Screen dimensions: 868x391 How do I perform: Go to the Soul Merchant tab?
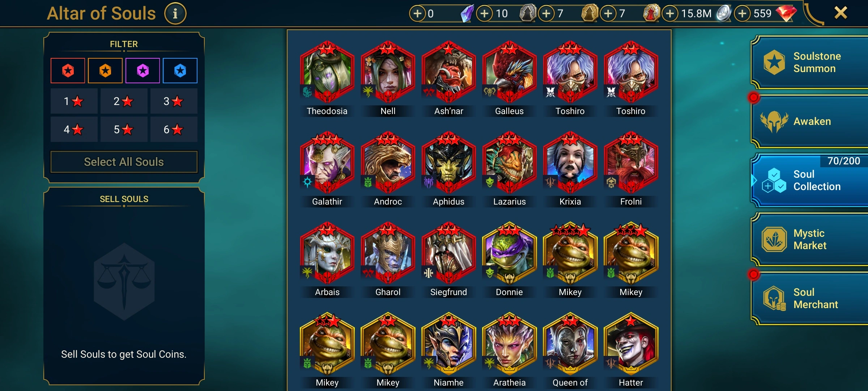coord(810,298)
